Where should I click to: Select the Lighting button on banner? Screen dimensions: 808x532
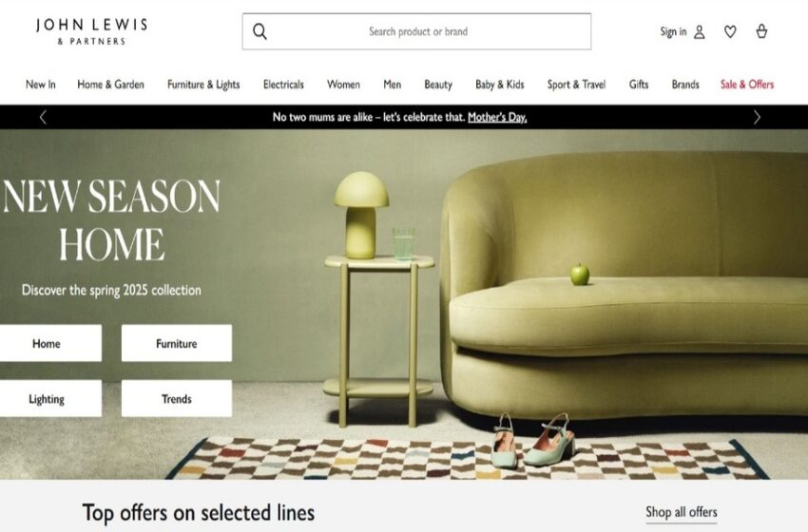click(x=47, y=399)
